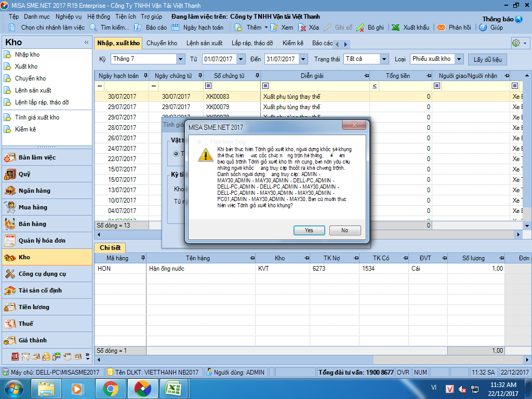Viewport: 532px width, 399px height.
Task: Click Yes in the MISA dialog
Action: [309, 230]
